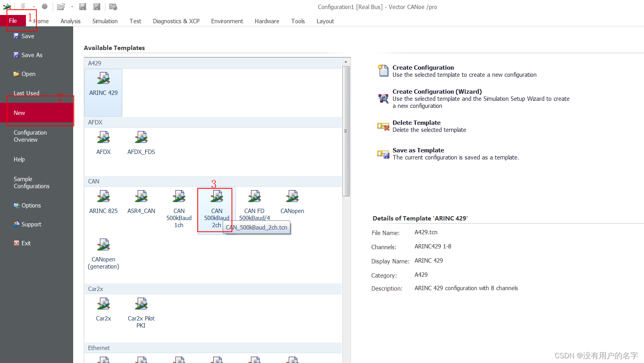644x363 pixels.
Task: Click the rightmost title bar toolbar icon
Action: 113,7
